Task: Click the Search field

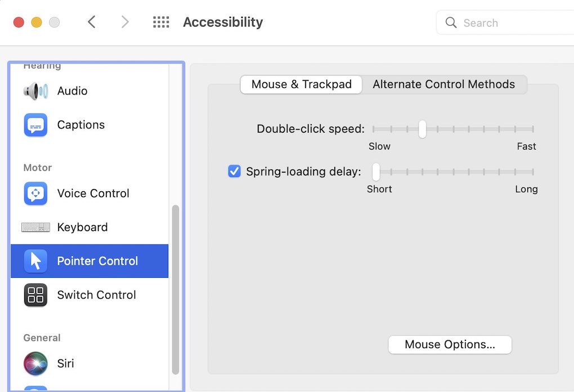Action: [x=506, y=23]
